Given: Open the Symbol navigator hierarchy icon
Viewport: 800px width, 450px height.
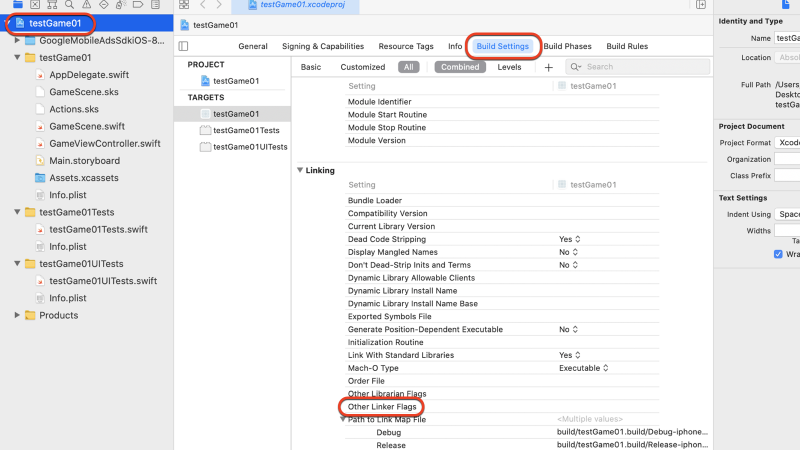Looking at the screenshot, I should click(x=52, y=4).
